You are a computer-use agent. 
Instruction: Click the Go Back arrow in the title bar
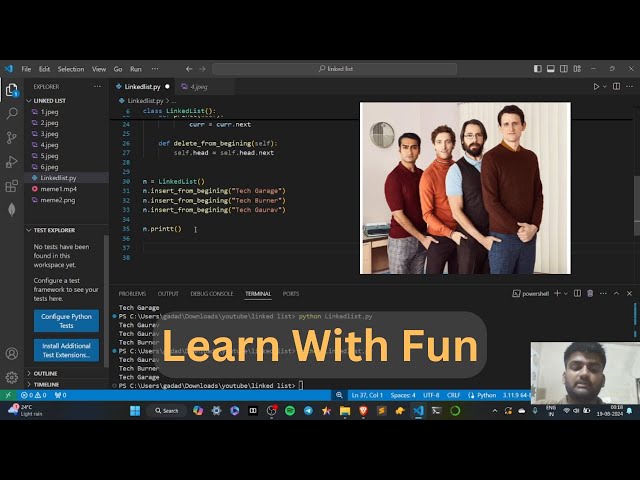coord(189,69)
